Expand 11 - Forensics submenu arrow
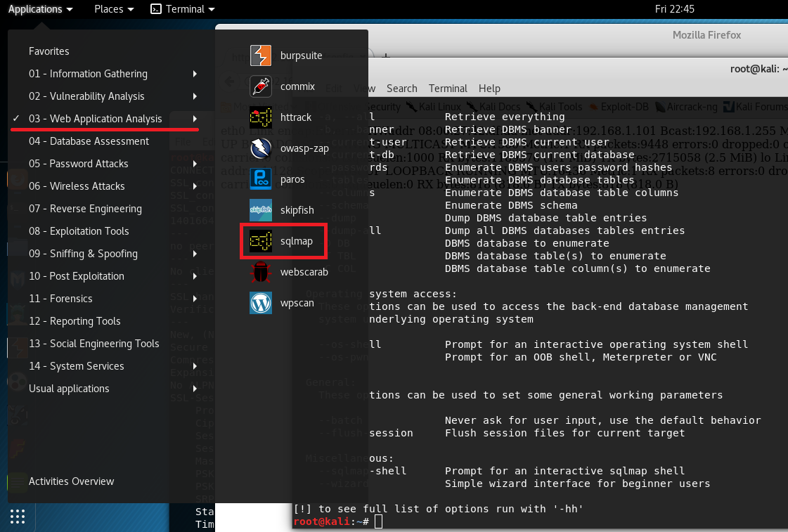This screenshot has width=788, height=532. [195, 299]
